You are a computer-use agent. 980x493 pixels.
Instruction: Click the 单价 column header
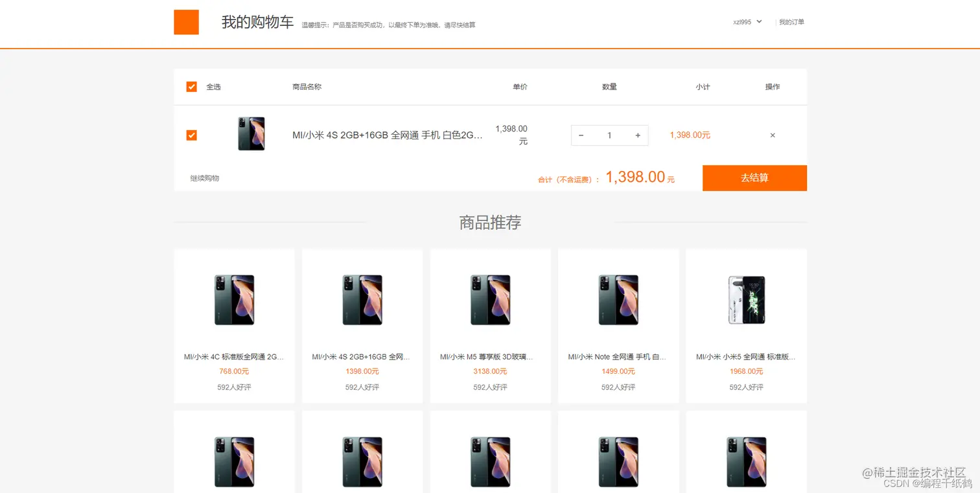(x=520, y=87)
